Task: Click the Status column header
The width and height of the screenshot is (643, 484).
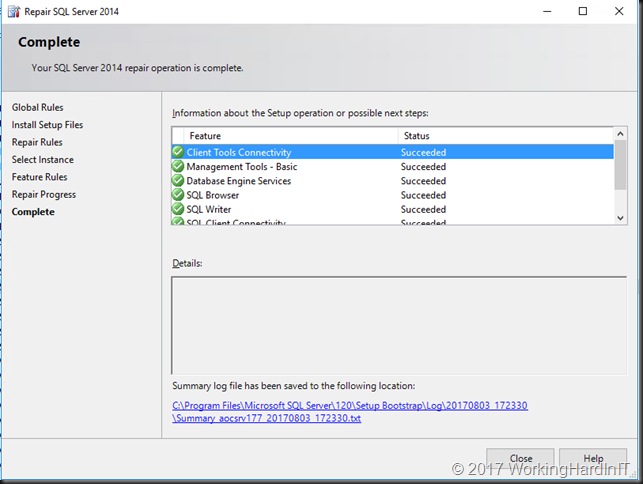Action: [506, 136]
